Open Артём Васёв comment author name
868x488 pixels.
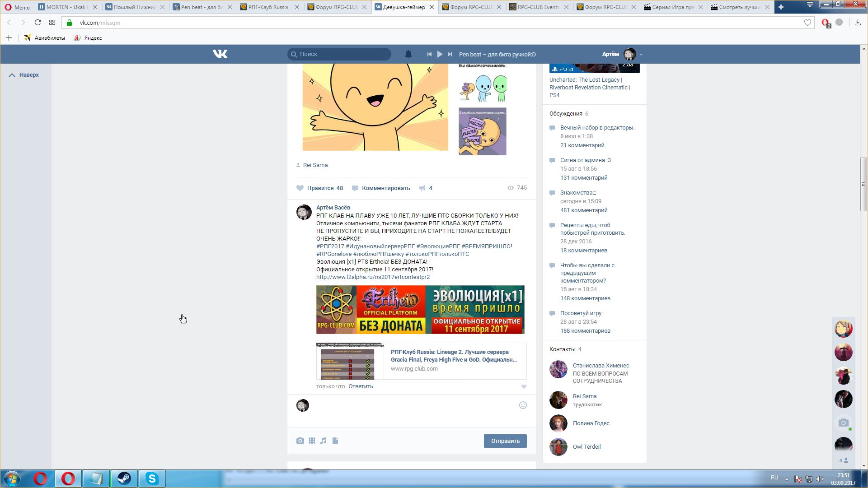pyautogui.click(x=333, y=208)
